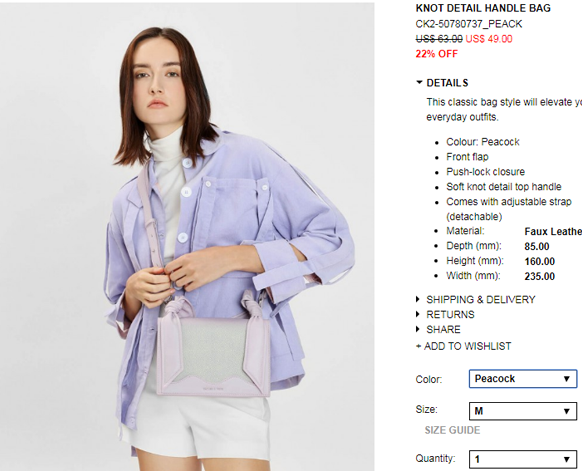Click the Size dropdown arrow icon

(x=566, y=411)
